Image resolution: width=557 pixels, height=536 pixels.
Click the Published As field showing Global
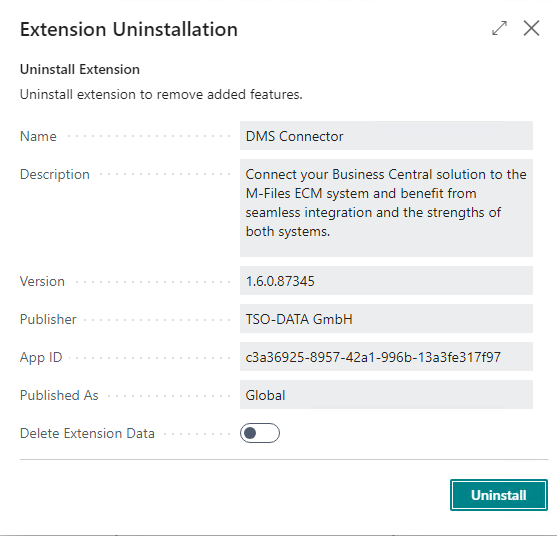(x=386, y=395)
